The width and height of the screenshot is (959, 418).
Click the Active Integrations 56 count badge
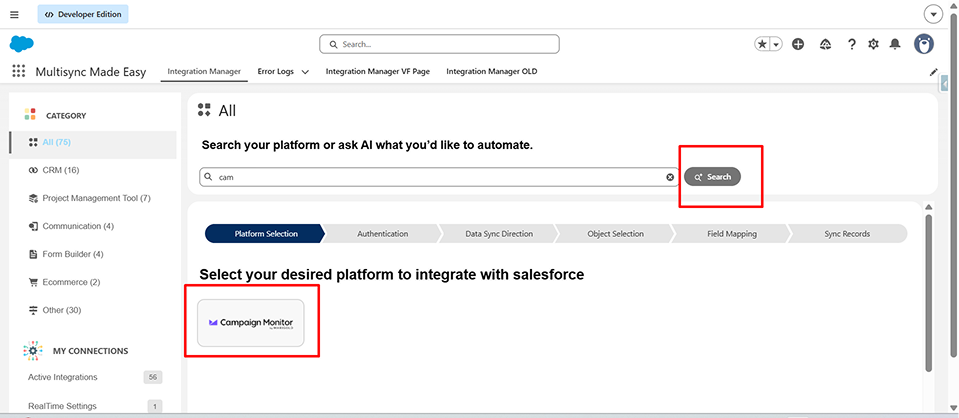153,378
